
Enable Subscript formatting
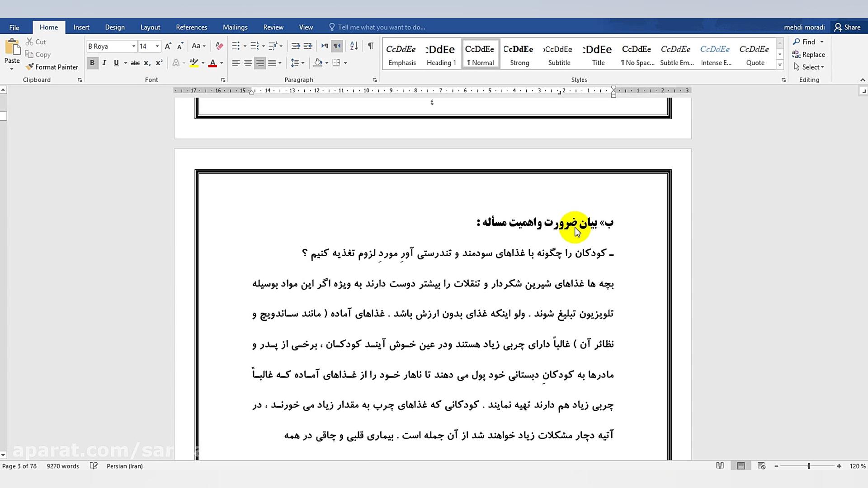146,63
